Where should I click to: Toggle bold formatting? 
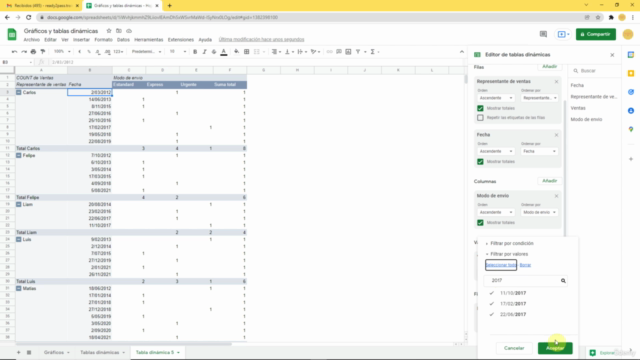pos(195,52)
